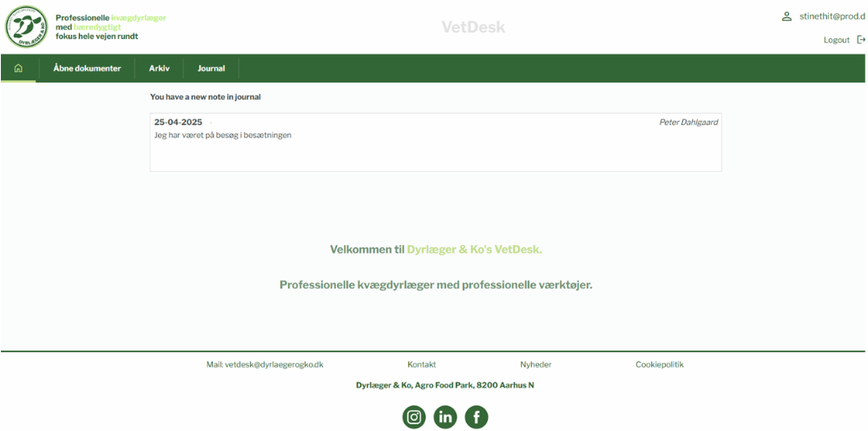Click 'You have a new note in journal'
The height and width of the screenshot is (431, 868).
click(x=206, y=97)
